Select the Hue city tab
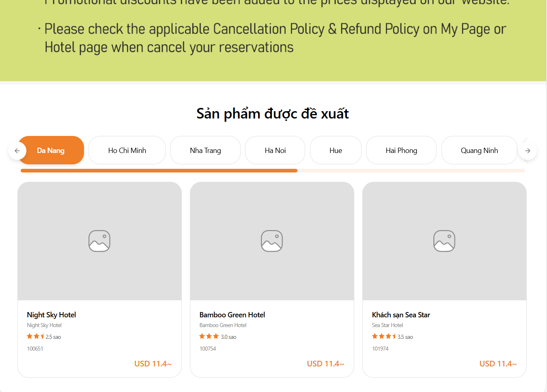 pos(336,151)
